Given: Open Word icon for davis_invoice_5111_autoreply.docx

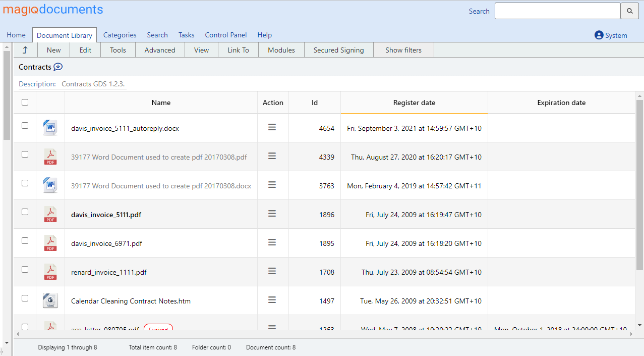Looking at the screenshot, I should pyautogui.click(x=50, y=128).
